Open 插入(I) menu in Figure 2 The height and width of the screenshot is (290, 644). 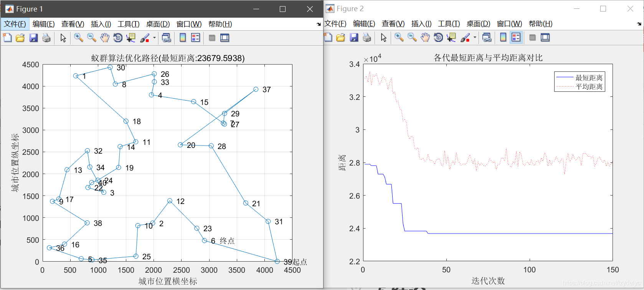click(x=421, y=23)
